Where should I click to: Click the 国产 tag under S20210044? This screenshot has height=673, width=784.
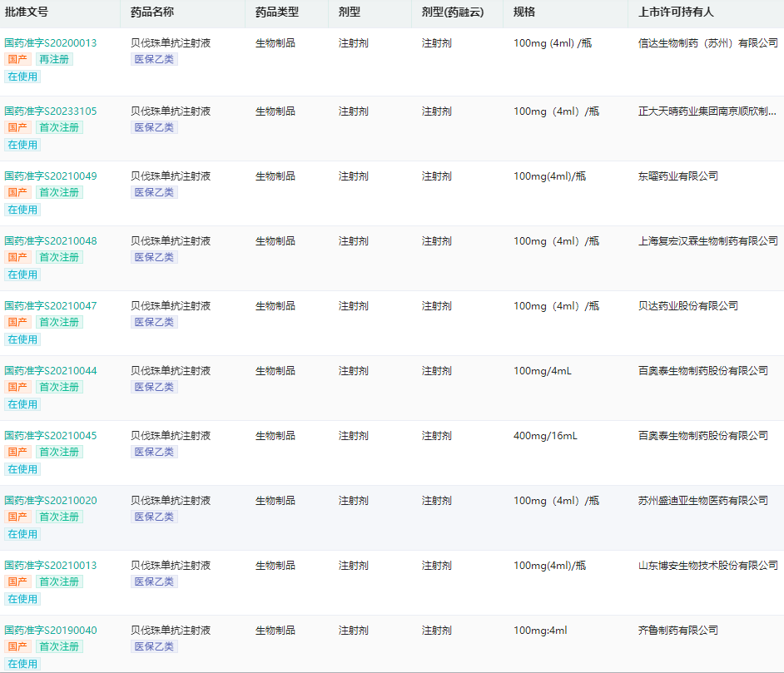[17, 387]
